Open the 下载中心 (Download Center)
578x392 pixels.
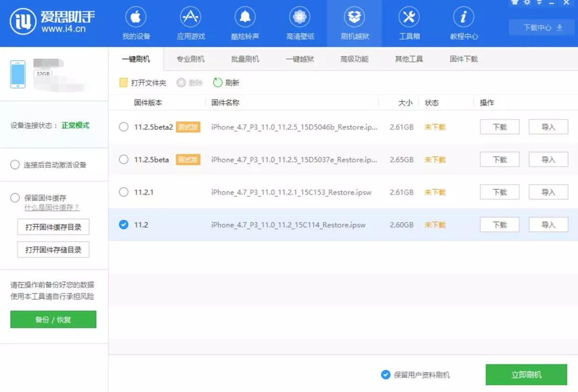[x=541, y=27]
